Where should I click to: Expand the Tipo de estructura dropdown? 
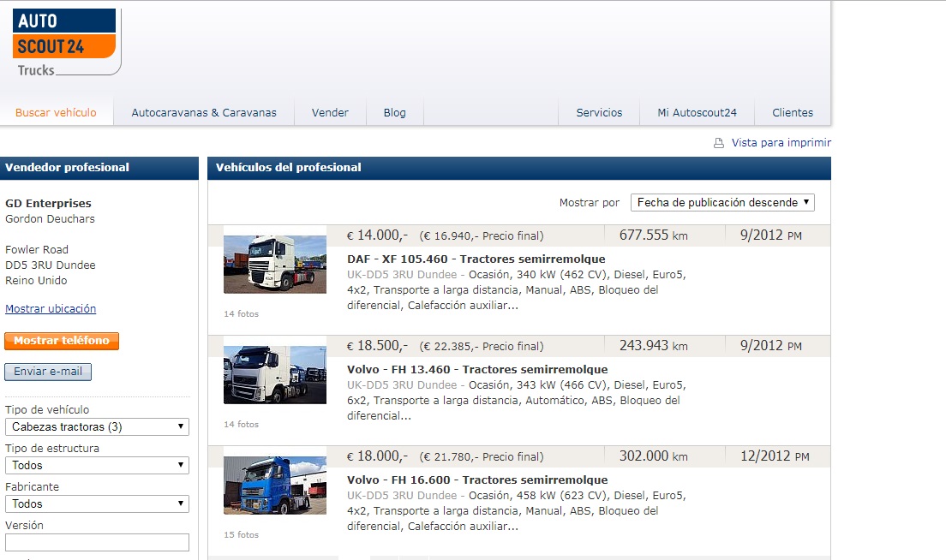97,465
